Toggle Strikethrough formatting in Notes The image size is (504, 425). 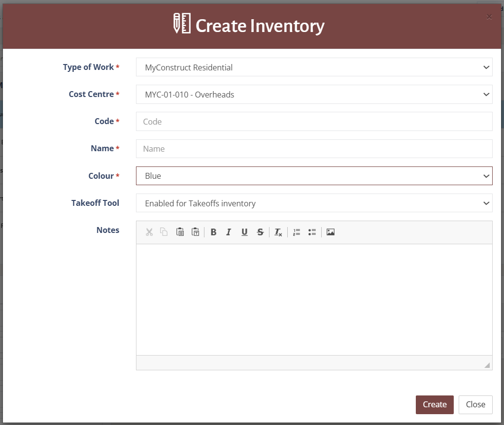tap(260, 232)
